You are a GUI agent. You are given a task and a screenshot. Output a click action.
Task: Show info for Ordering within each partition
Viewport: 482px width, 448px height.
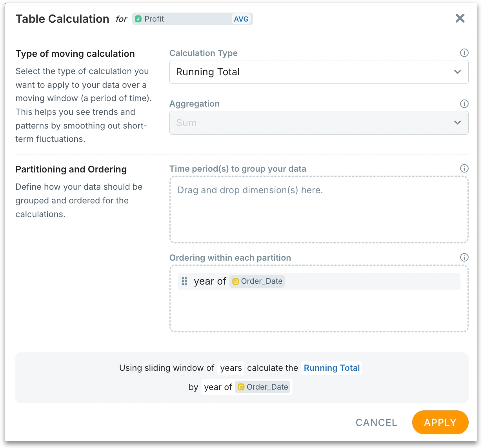(464, 258)
